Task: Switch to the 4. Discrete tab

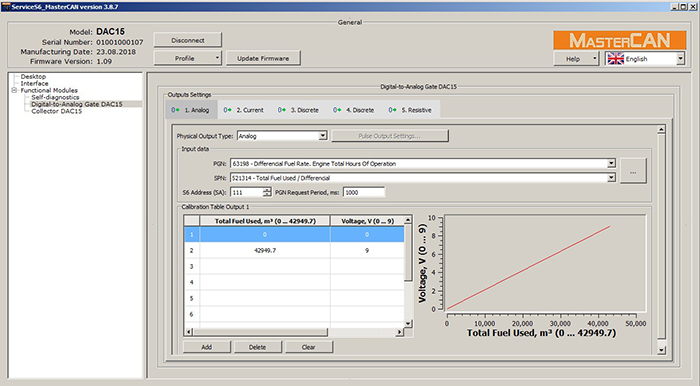Action: click(x=354, y=110)
